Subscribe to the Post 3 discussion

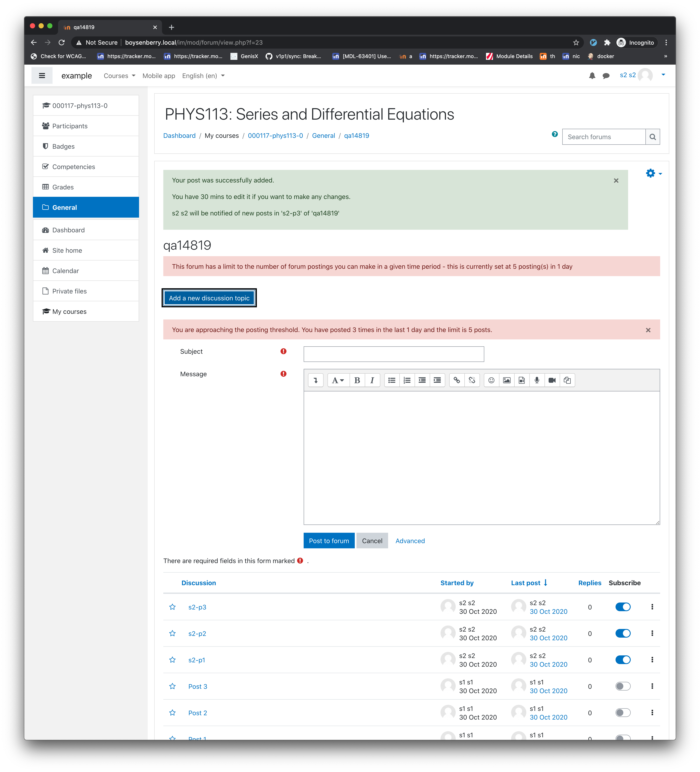623,686
